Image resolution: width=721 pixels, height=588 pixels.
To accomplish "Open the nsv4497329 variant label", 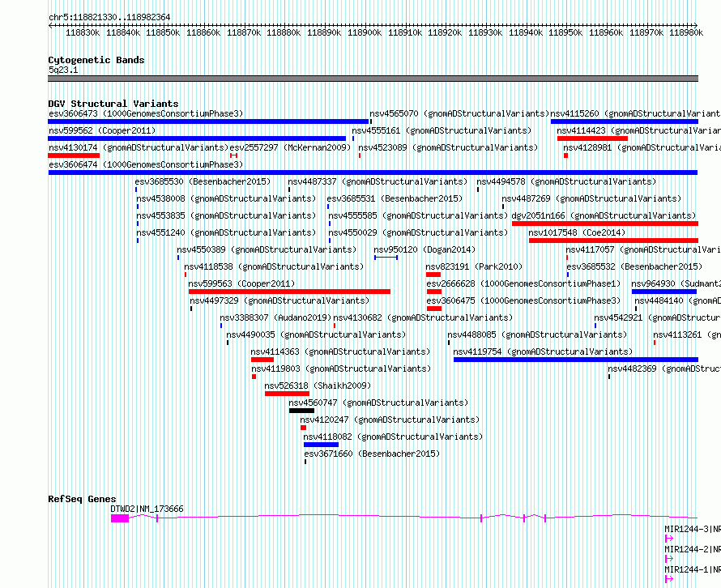I will [279, 300].
